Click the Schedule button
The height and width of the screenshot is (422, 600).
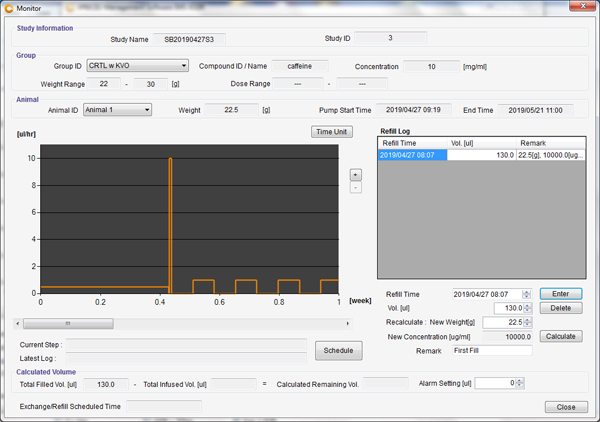pyautogui.click(x=338, y=350)
